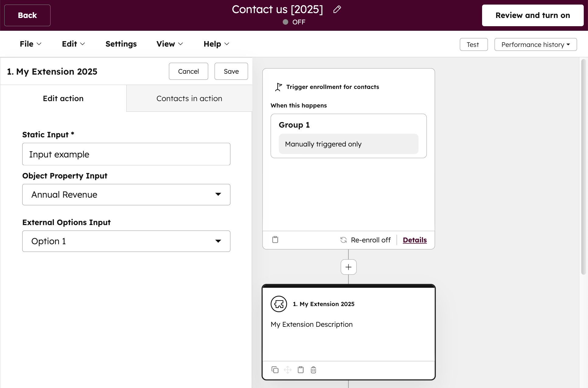This screenshot has width=588, height=388.
Task: Click the paste clipboard icon on action card
Action: click(301, 370)
